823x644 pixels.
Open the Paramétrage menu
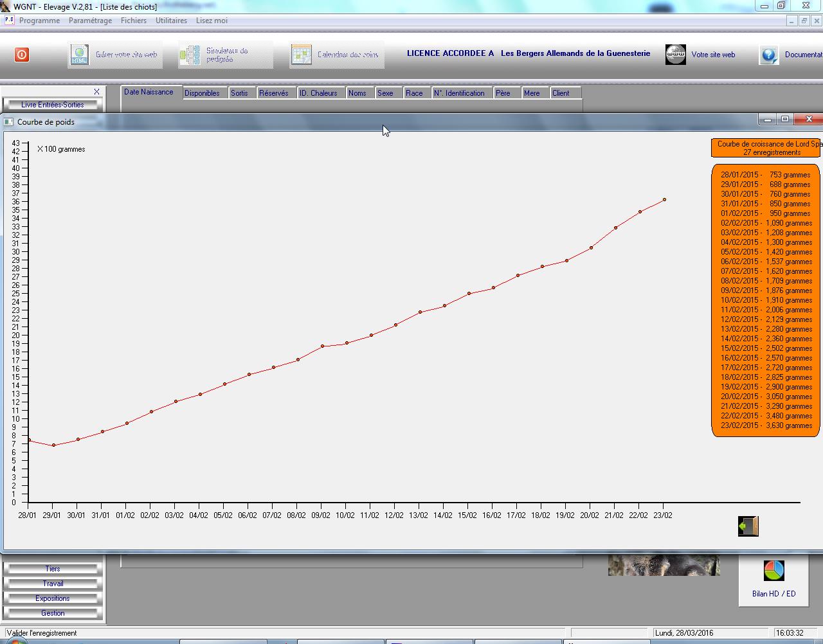coord(90,21)
